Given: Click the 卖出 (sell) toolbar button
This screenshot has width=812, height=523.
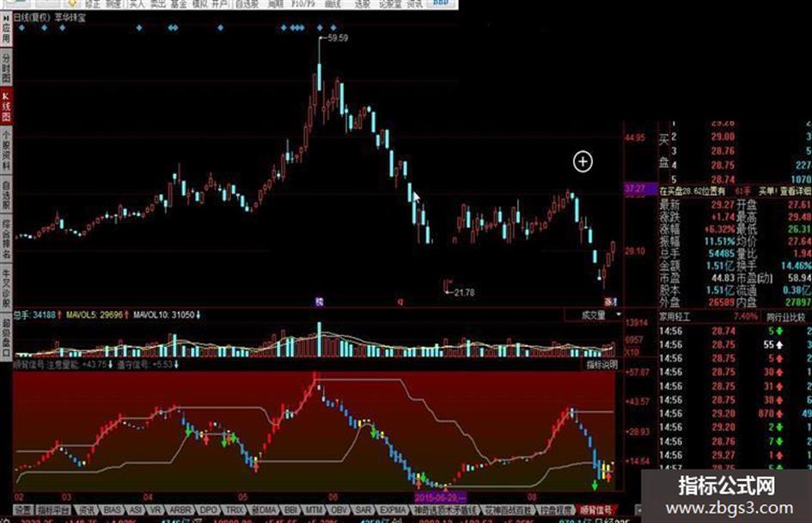Looking at the screenshot, I should pos(158,3).
